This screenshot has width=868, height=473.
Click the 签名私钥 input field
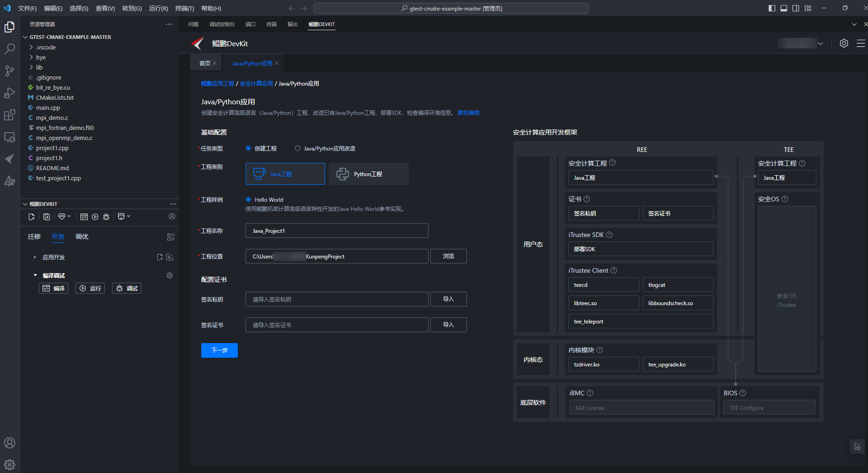[x=337, y=299]
